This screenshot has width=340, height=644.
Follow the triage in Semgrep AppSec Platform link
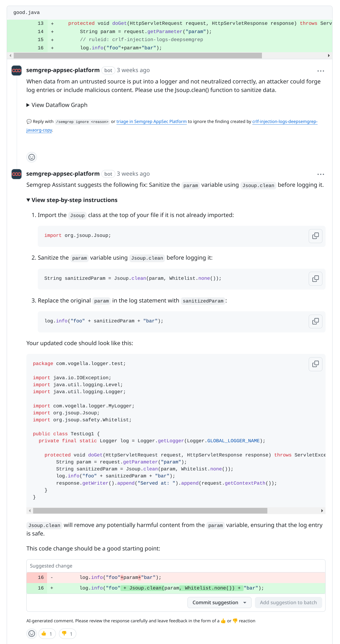[152, 121]
